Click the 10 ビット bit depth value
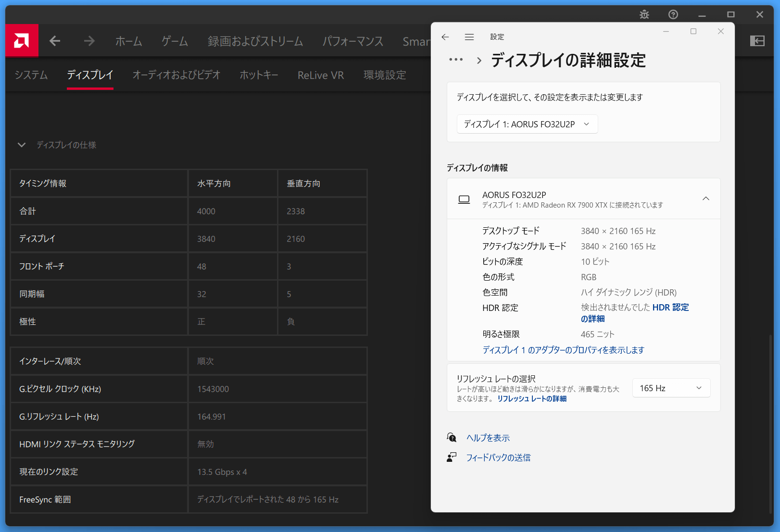 coord(595,261)
